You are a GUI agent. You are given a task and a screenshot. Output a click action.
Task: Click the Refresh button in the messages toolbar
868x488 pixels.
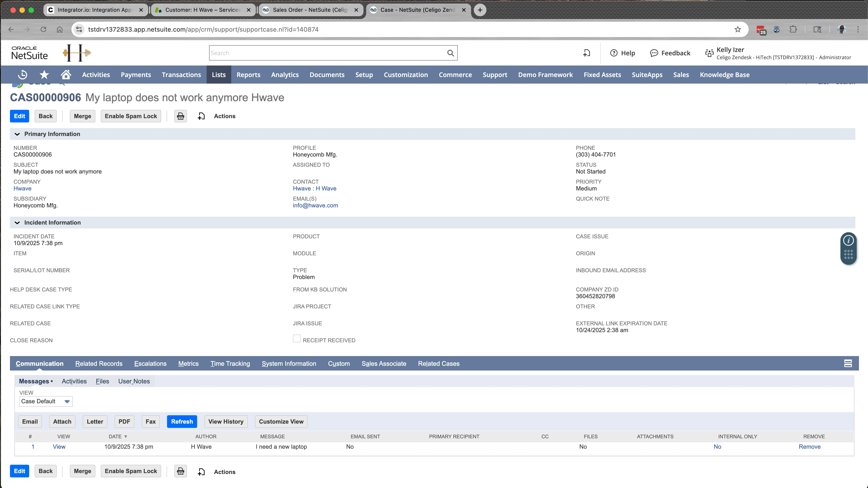pyautogui.click(x=182, y=421)
